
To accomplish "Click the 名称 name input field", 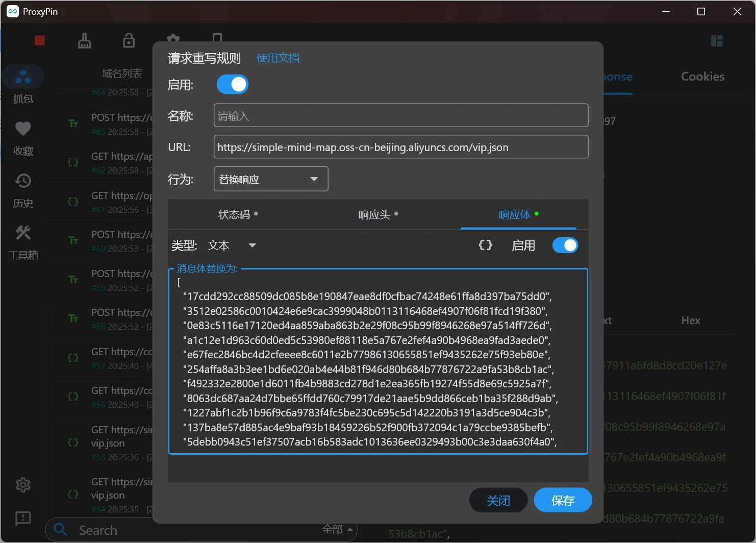I will (401, 116).
